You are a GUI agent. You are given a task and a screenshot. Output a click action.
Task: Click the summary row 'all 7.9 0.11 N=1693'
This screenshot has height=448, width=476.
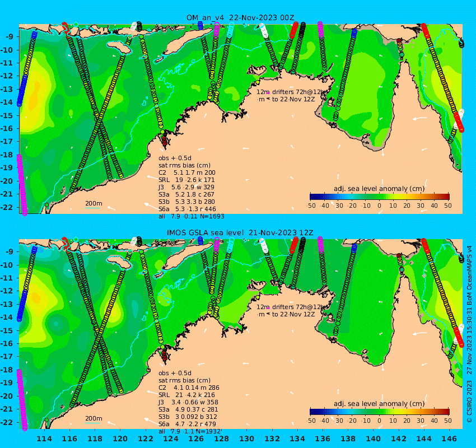tap(192, 216)
